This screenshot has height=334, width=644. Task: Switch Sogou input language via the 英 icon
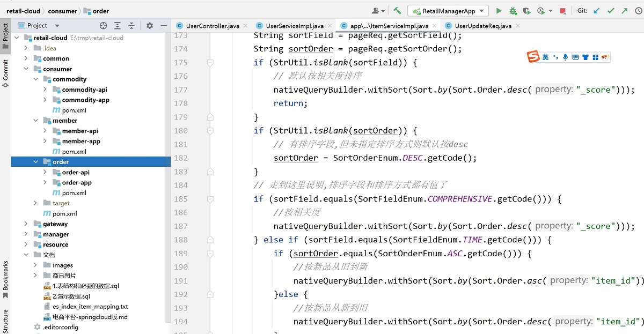545,57
